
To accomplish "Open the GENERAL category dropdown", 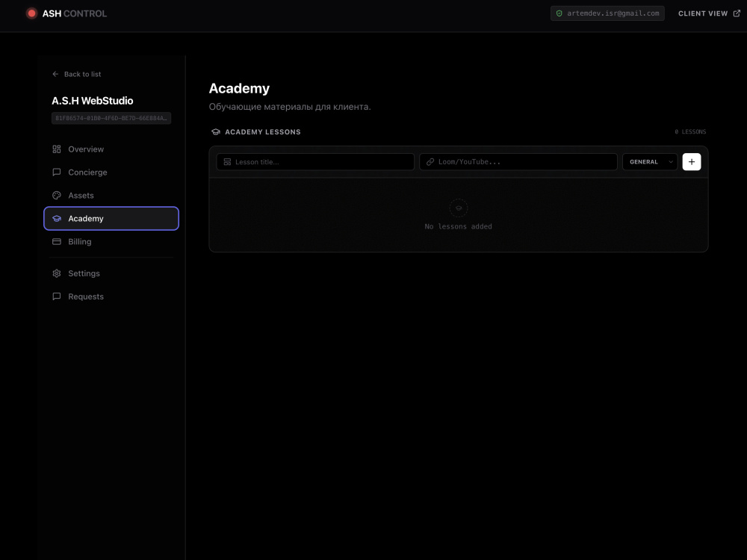I will click(x=650, y=162).
